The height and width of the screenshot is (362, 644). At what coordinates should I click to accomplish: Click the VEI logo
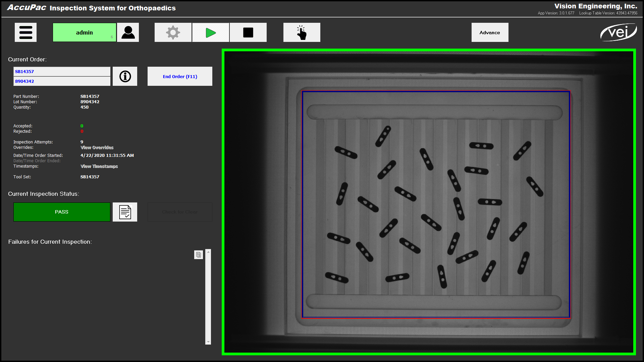click(618, 33)
